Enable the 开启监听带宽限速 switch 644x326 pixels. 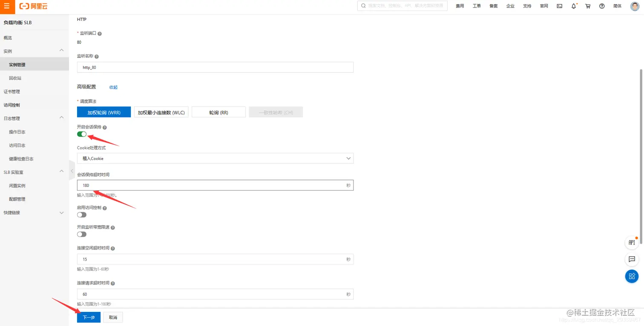(x=82, y=234)
